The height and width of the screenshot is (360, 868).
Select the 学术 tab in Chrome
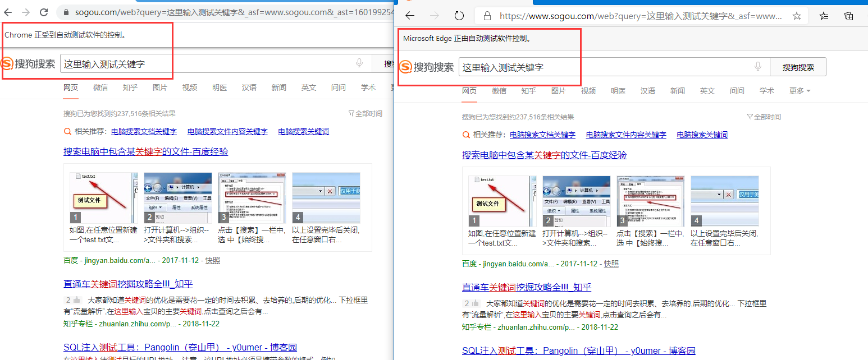[368, 87]
